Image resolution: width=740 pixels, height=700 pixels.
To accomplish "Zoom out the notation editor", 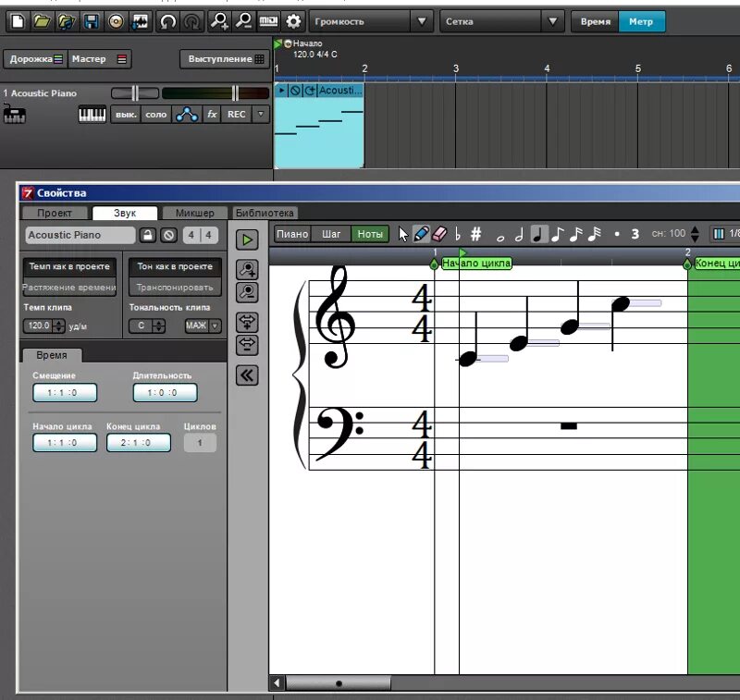I will 247,292.
